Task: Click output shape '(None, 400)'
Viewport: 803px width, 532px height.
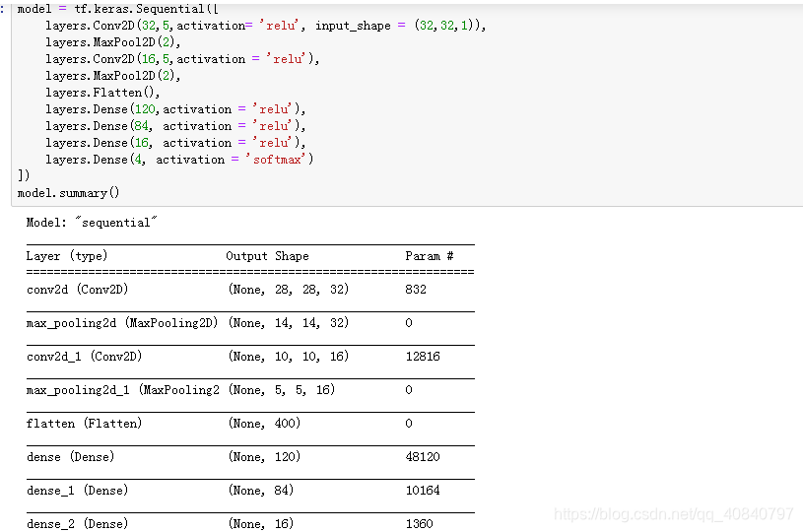Action: [x=264, y=424]
